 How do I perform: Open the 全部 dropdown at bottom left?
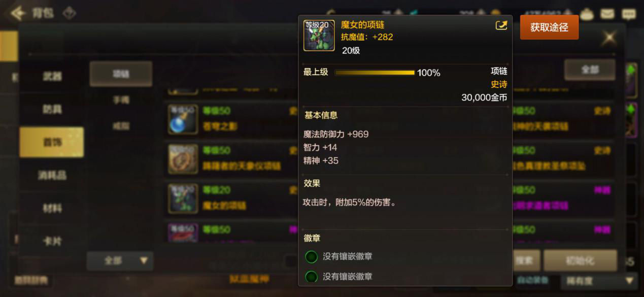pos(120,260)
